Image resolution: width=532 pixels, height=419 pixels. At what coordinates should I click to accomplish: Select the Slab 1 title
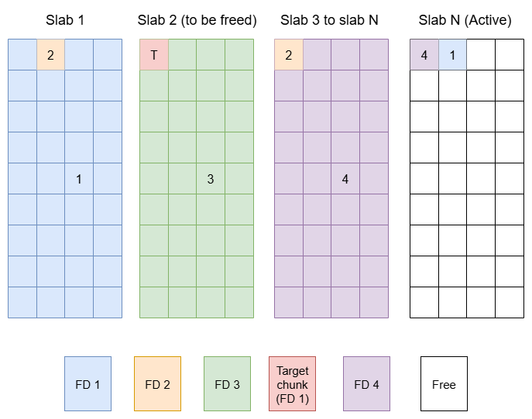pyautogui.click(x=65, y=20)
